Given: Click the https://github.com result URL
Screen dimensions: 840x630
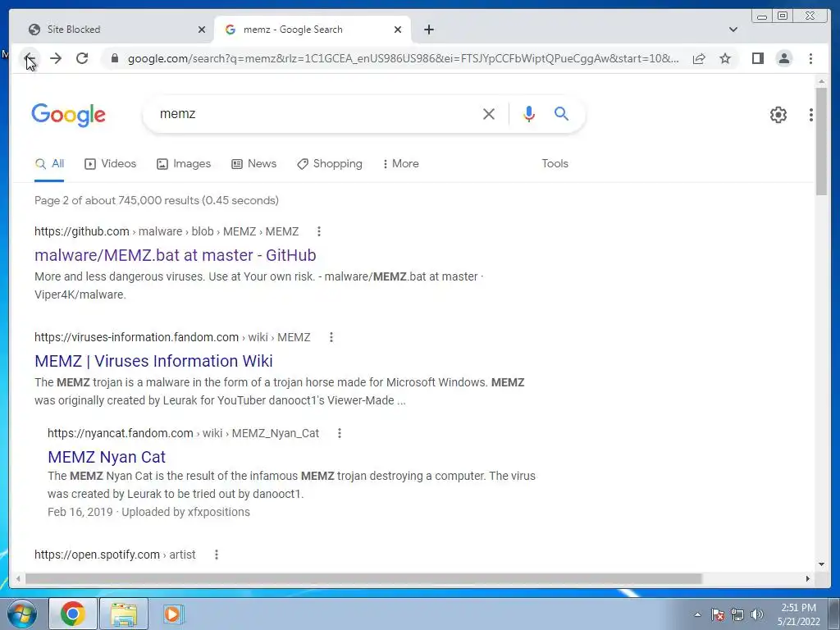Looking at the screenshot, I should [167, 231].
